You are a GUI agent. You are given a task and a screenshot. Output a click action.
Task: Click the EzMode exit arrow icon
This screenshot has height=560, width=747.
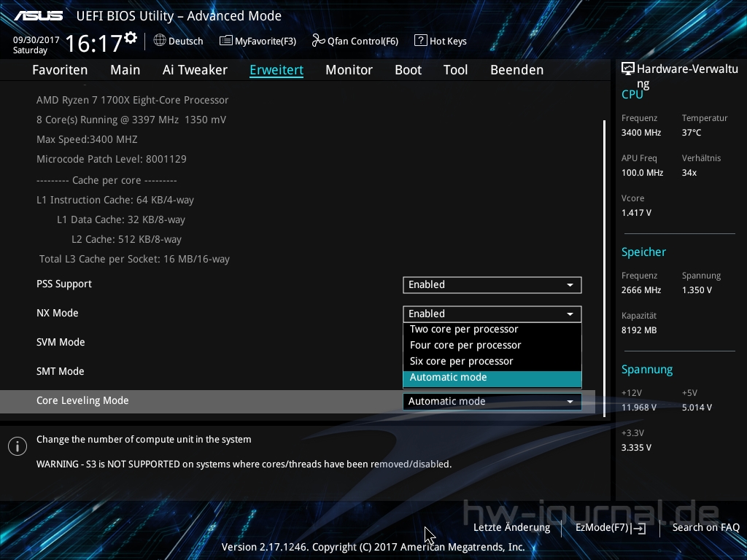(639, 528)
